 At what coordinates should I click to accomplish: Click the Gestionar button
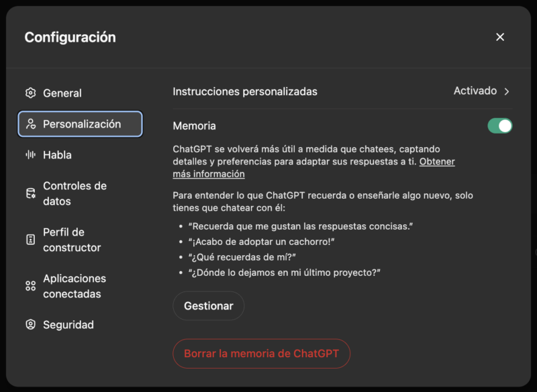coord(209,305)
